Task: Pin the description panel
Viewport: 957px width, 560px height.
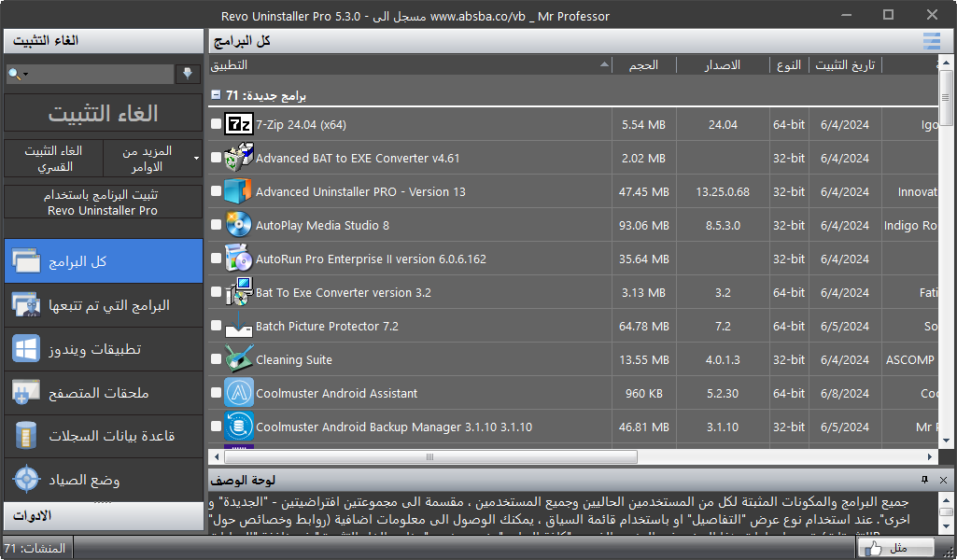Action: 924,480
